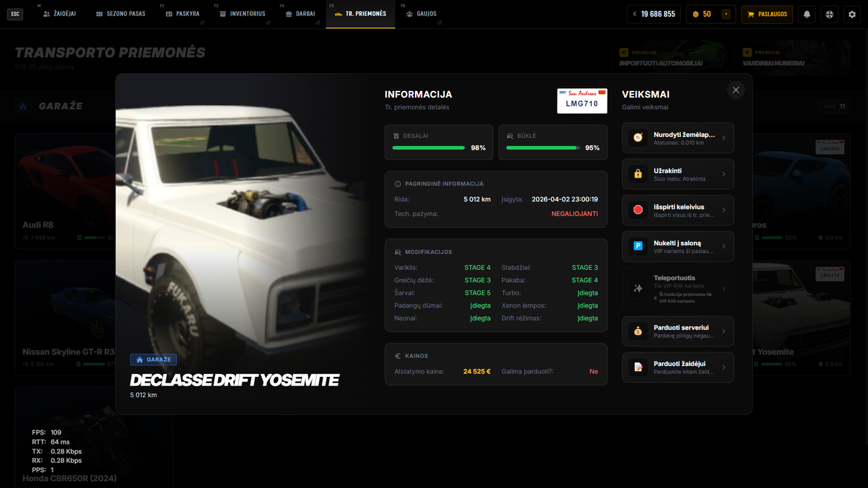Click the lifebuoy support icon
Image resolution: width=868 pixels, height=488 pixels.
click(829, 14)
